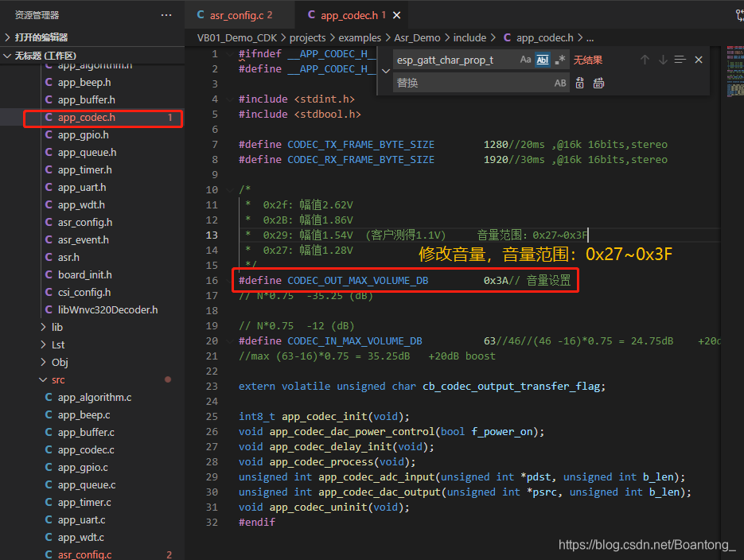Click VB01_Demo_CDK breadcrumb
The width and height of the screenshot is (744, 560).
click(237, 38)
